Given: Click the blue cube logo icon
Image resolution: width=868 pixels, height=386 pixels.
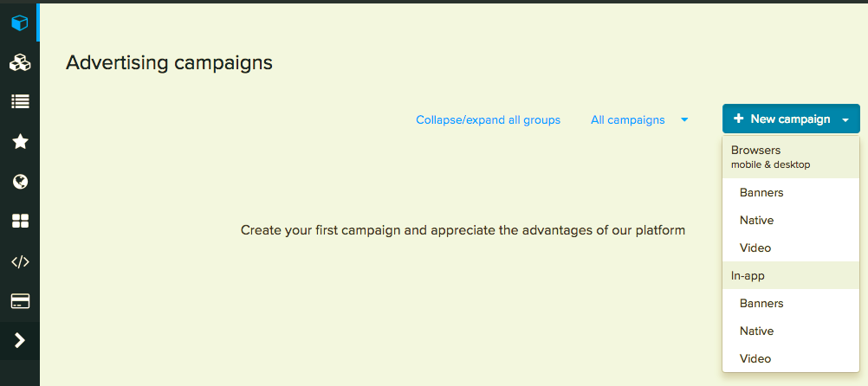Looking at the screenshot, I should point(19,23).
